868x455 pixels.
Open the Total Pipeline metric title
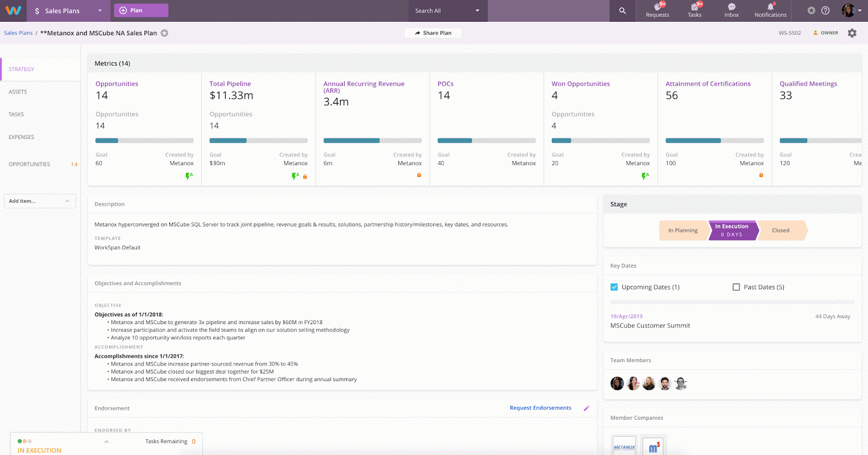pyautogui.click(x=230, y=84)
